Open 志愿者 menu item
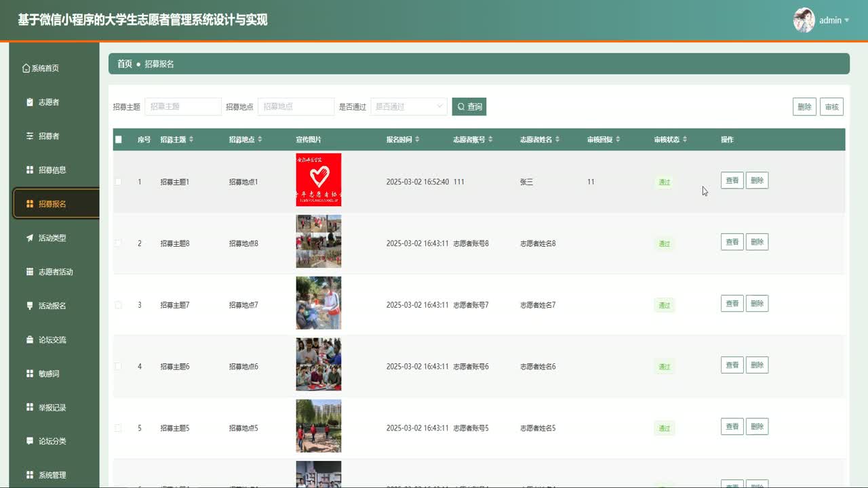 coord(54,102)
